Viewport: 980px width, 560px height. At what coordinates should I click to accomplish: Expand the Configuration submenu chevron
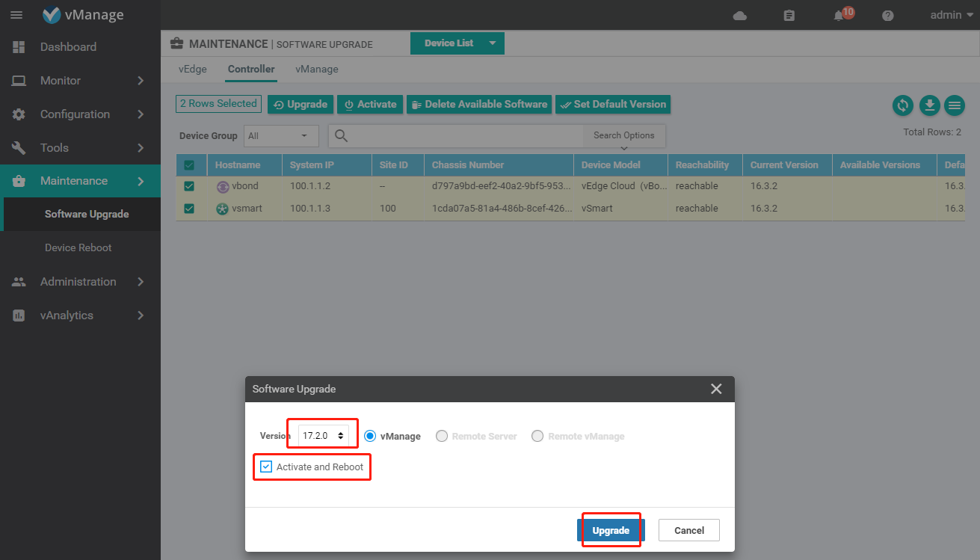pos(141,114)
